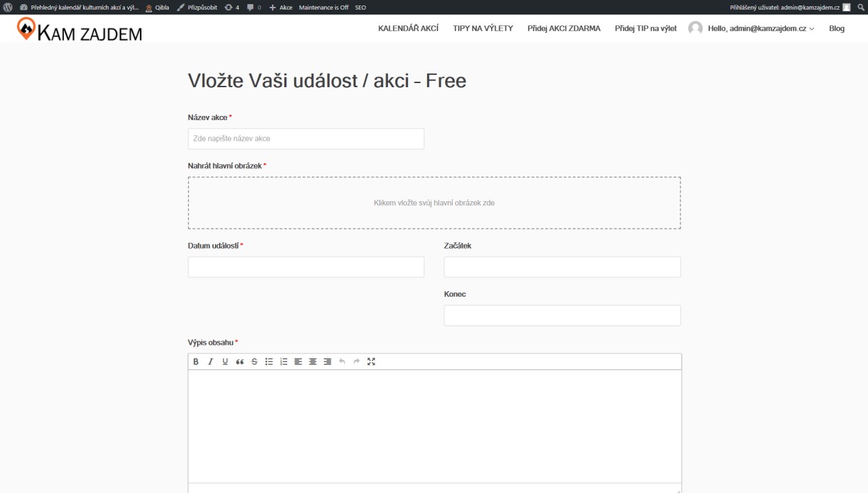This screenshot has height=493, width=868.
Task: Click the Přidej AKCI ZDARMA link
Action: click(x=564, y=28)
